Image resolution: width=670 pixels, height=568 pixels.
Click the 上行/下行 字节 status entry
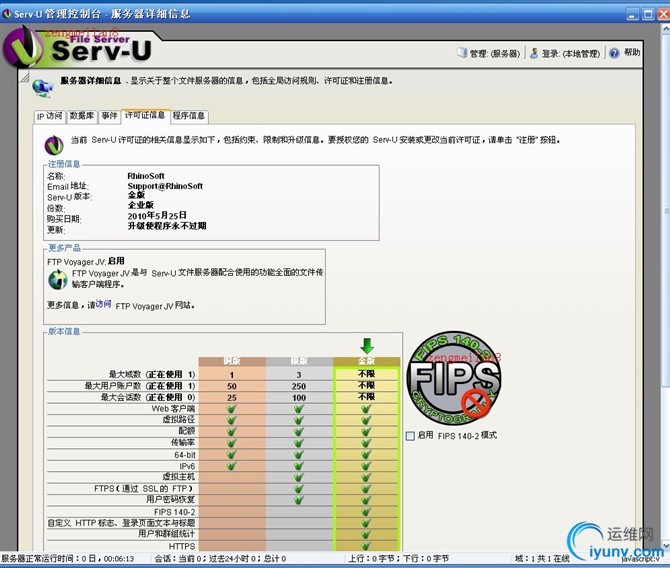click(399, 559)
